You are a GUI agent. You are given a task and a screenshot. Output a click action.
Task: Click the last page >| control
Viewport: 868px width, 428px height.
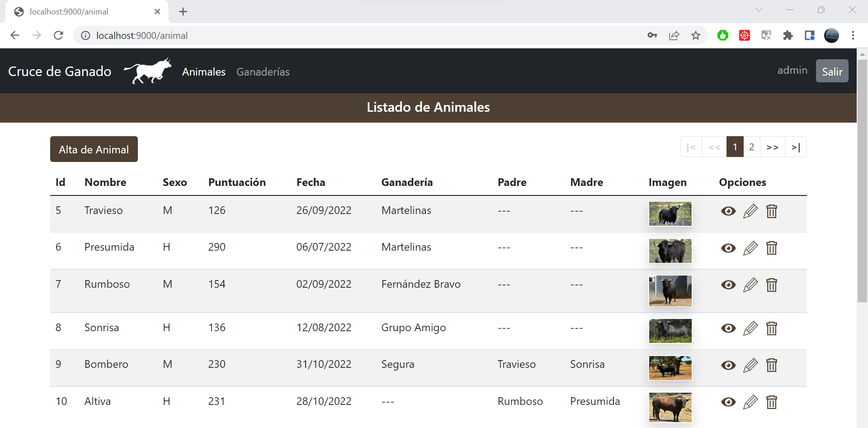(796, 147)
